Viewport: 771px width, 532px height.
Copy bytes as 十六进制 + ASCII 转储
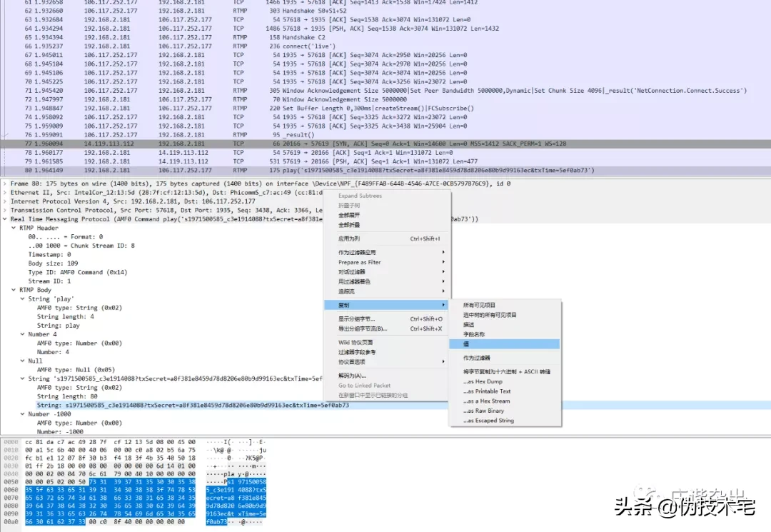[x=505, y=372]
